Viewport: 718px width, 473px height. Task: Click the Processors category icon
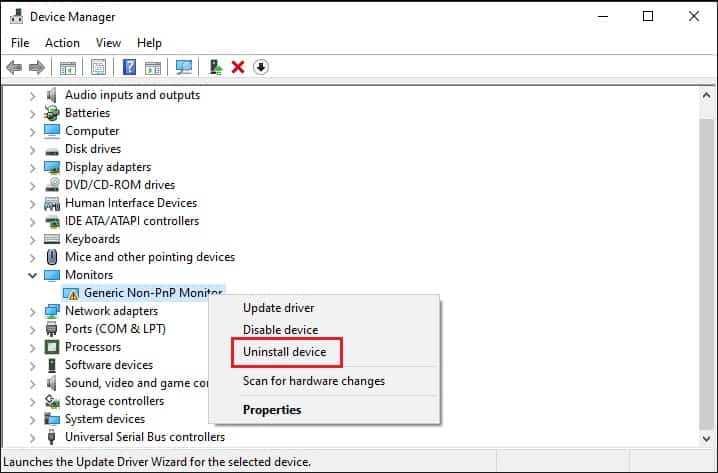point(52,347)
